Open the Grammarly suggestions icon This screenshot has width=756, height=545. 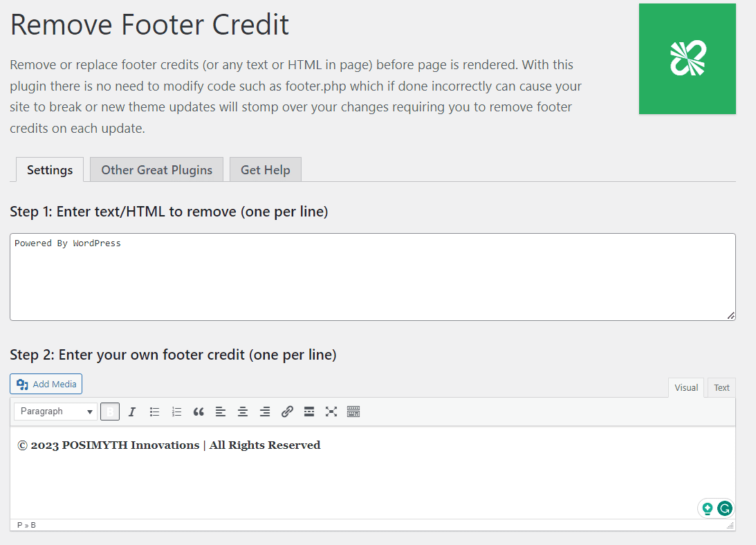click(723, 508)
